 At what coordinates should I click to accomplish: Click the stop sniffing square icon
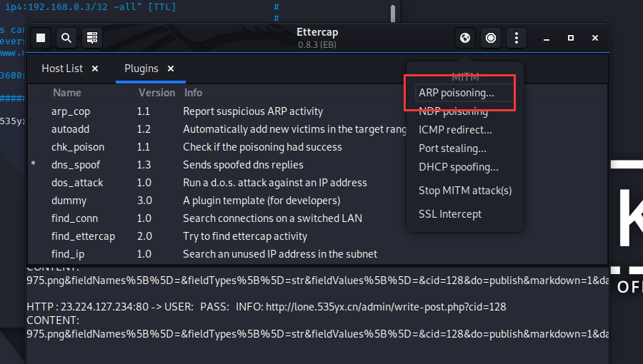coord(41,38)
